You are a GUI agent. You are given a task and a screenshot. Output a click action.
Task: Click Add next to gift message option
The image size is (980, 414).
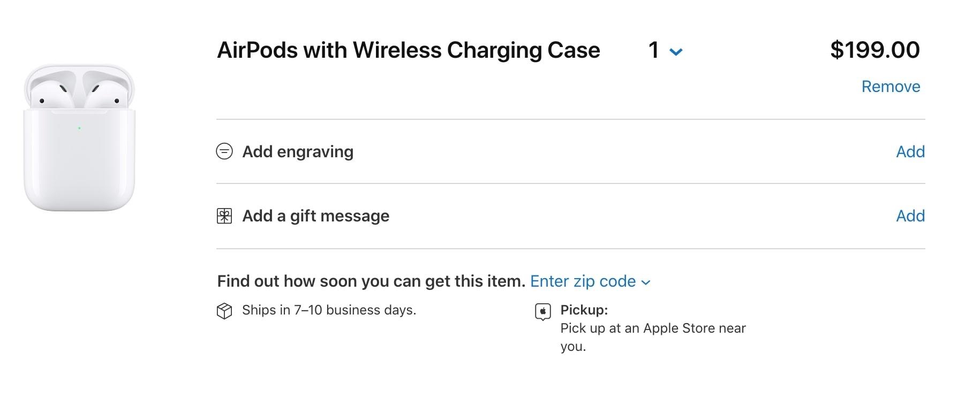point(910,216)
